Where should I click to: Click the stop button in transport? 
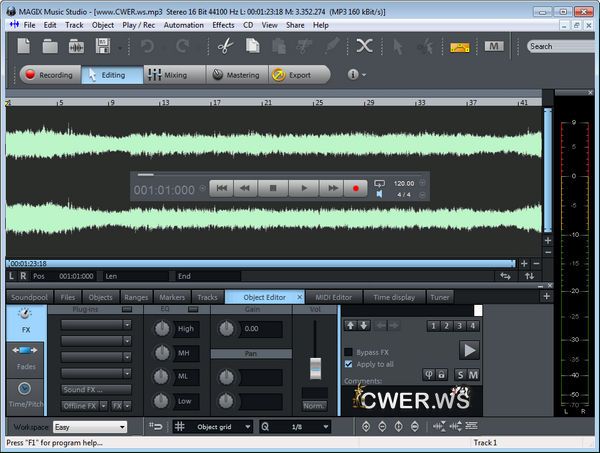[272, 187]
